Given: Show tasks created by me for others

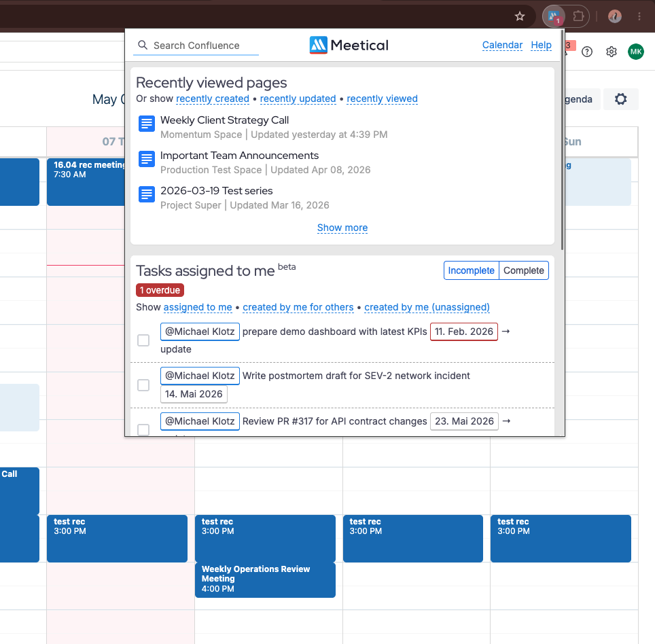Looking at the screenshot, I should click(298, 307).
